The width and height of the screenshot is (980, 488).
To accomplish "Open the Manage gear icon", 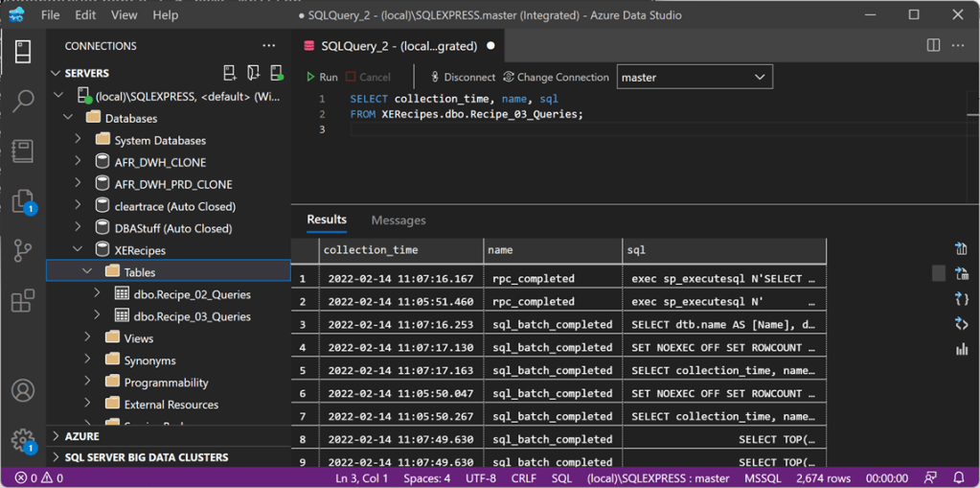I will tap(23, 440).
